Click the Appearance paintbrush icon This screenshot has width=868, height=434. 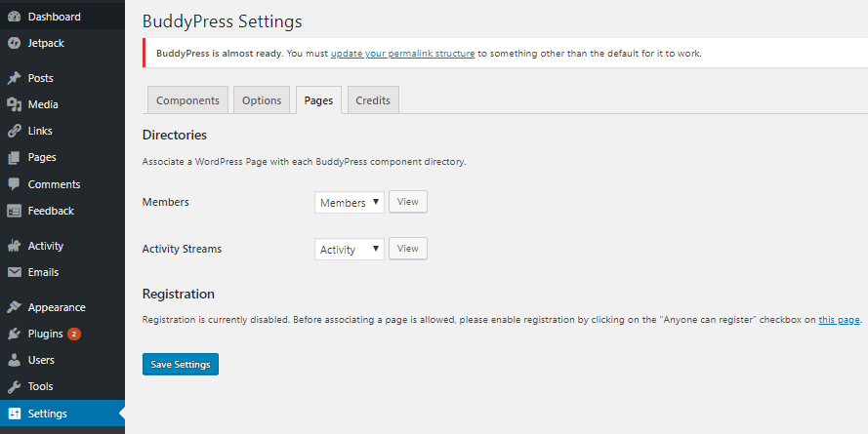14,307
